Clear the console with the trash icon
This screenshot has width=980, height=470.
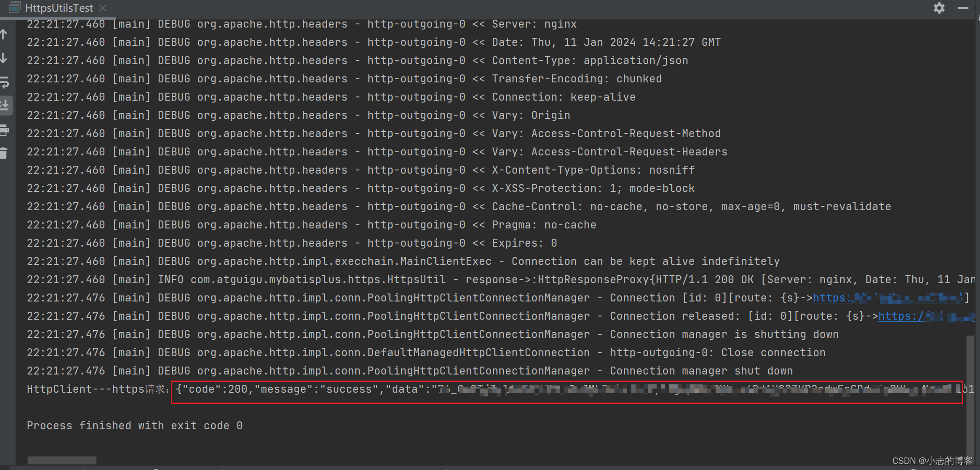point(5,153)
